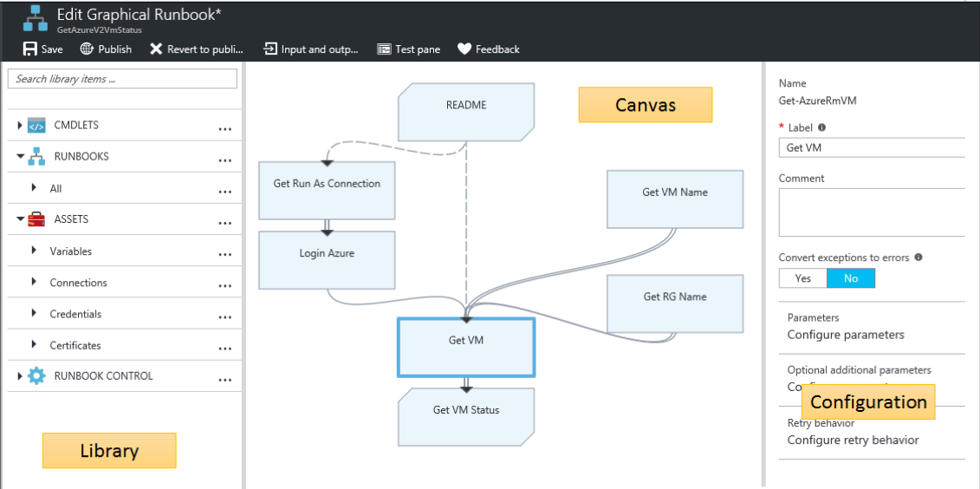Open the more options dots for Variables
Image resolution: width=980 pixels, height=489 pixels.
pyautogui.click(x=225, y=255)
